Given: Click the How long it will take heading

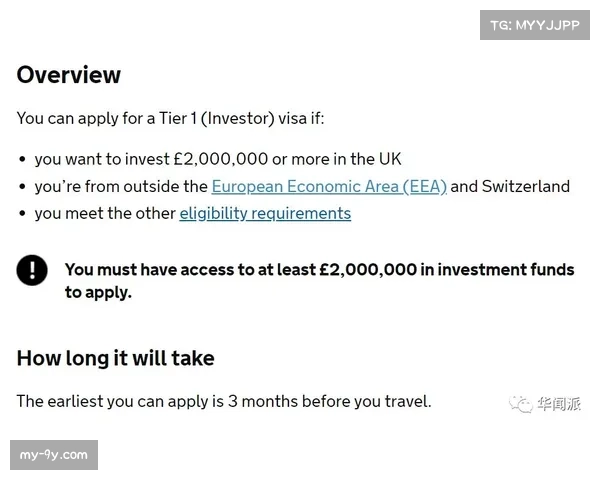Looking at the screenshot, I should [115, 358].
